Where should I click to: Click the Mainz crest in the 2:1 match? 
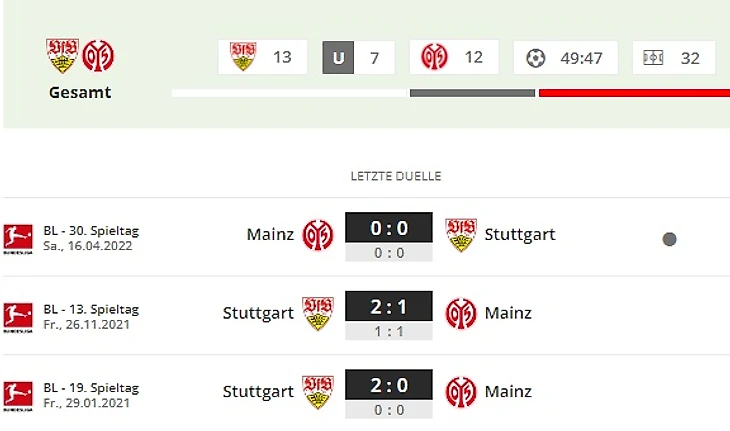point(461,313)
